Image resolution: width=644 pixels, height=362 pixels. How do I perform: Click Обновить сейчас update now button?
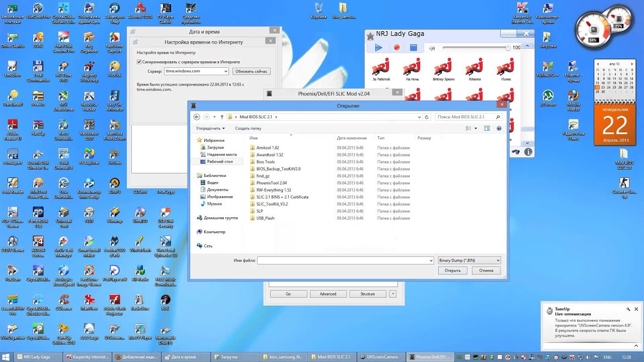[252, 71]
